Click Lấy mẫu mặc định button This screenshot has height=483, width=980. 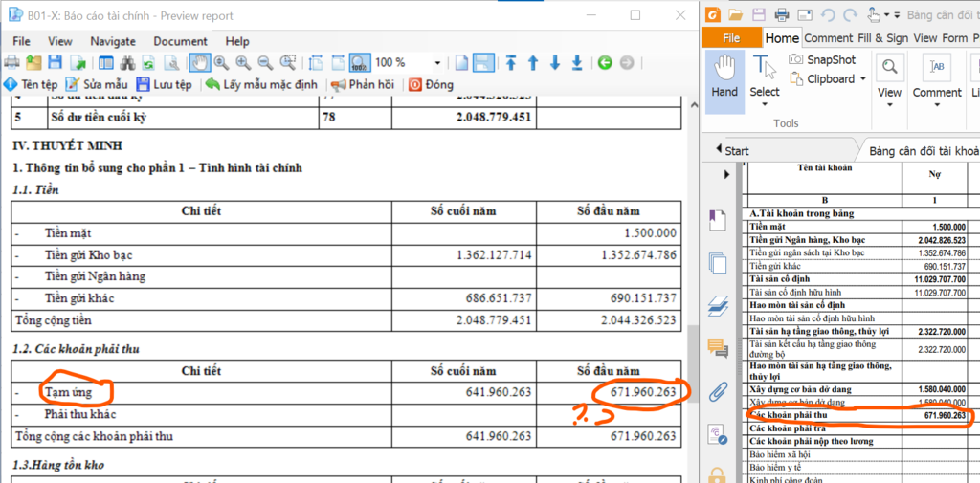click(x=262, y=84)
